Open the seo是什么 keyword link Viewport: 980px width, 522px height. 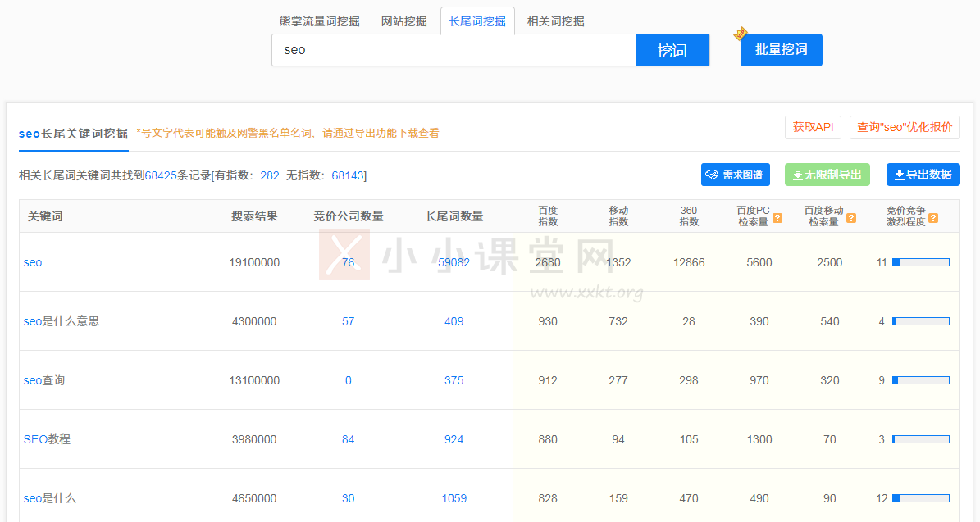click(49, 498)
